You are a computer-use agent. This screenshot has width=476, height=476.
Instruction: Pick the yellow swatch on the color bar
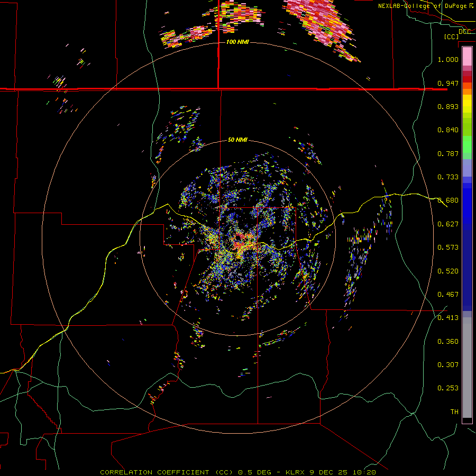tap(467, 104)
